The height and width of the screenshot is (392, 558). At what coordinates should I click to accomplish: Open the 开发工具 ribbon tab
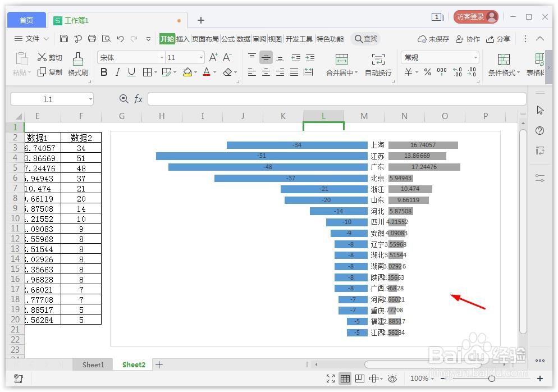pyautogui.click(x=299, y=39)
